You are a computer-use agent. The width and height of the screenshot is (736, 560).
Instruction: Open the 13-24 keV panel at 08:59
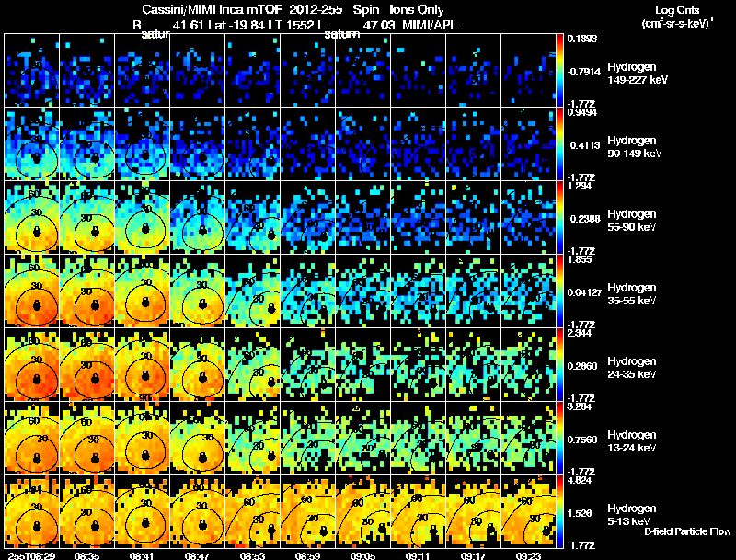307,439
